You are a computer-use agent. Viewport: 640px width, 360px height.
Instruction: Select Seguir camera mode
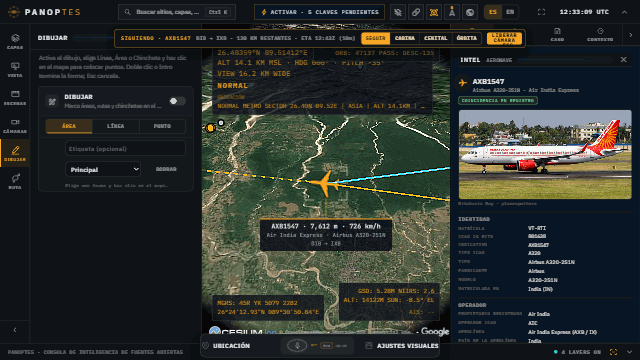(x=375, y=38)
